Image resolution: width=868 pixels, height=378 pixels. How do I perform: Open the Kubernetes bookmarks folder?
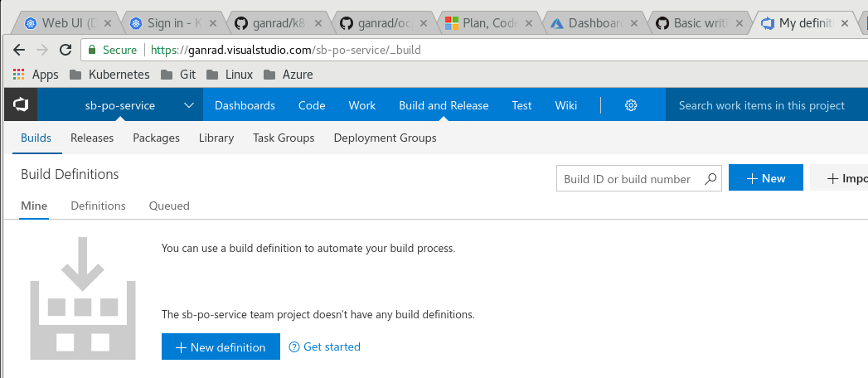coord(109,74)
